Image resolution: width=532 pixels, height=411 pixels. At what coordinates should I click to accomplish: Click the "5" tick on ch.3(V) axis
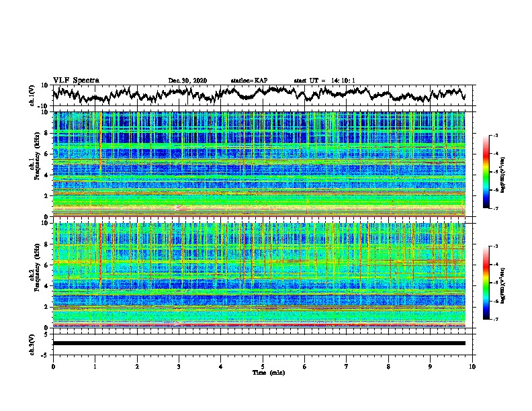tap(46, 334)
